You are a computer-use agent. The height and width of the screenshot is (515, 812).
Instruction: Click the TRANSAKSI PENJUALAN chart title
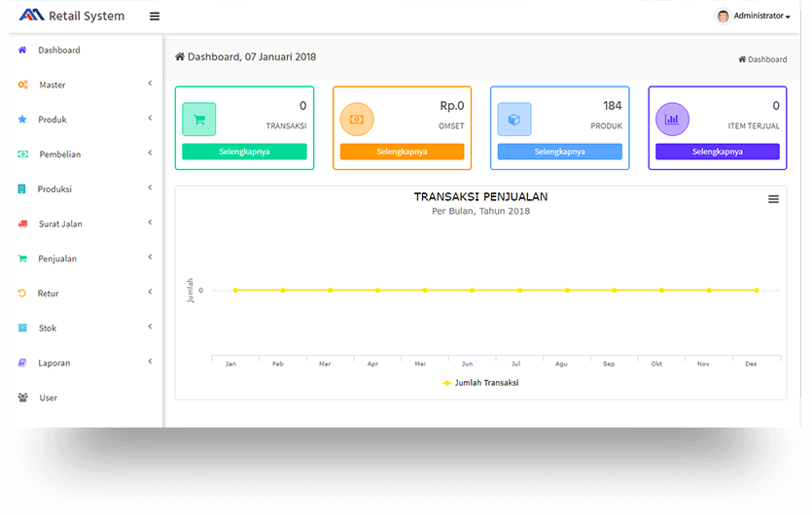click(x=480, y=196)
